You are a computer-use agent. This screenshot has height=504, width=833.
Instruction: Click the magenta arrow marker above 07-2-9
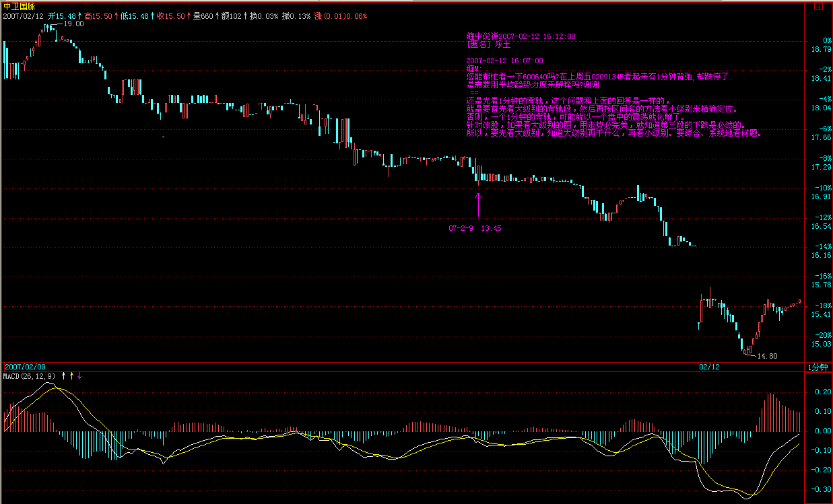point(479,205)
